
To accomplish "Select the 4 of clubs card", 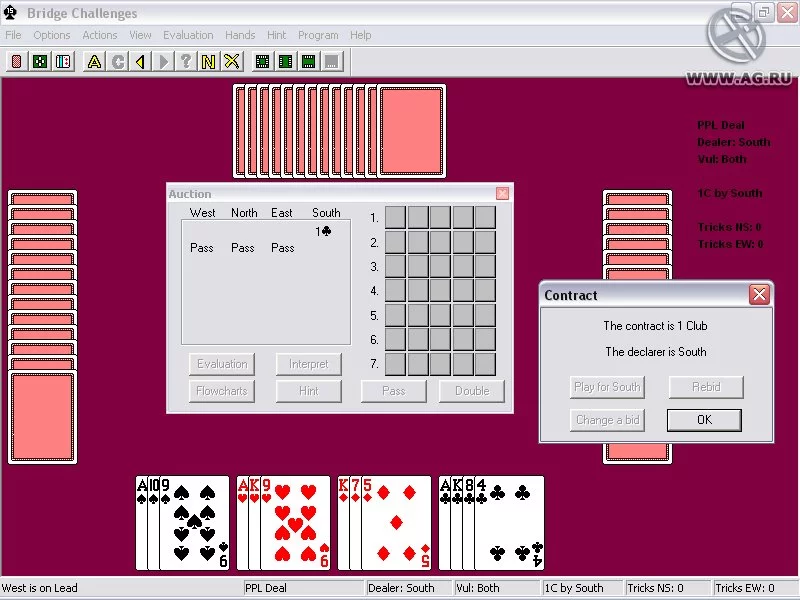I will click(x=509, y=523).
